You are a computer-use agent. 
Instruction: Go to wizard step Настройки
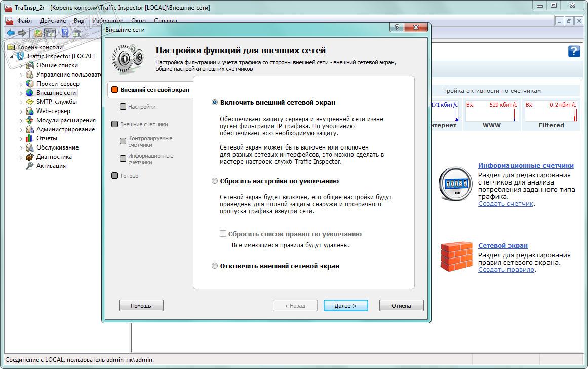tap(138, 107)
